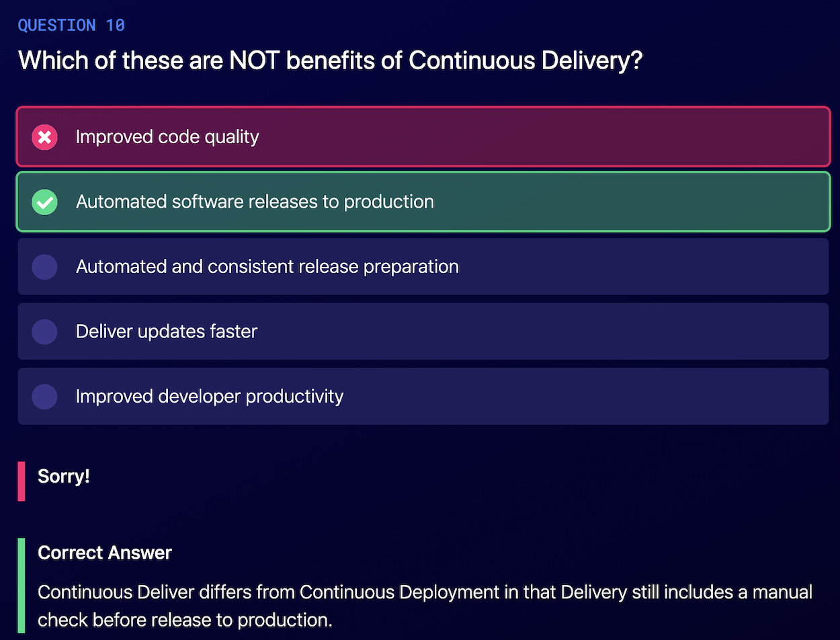Click the green checkmark icon on the correct answer
The width and height of the screenshot is (840, 640).
(44, 202)
